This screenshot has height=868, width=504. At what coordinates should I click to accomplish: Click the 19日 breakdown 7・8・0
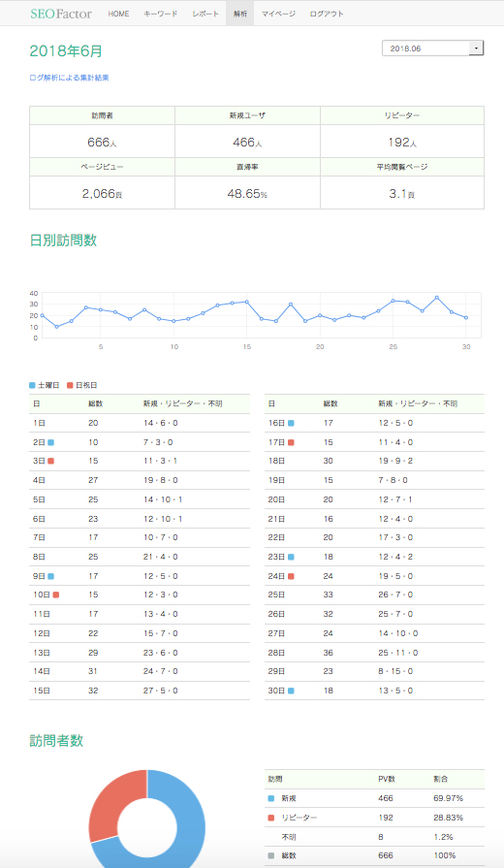pos(394,480)
